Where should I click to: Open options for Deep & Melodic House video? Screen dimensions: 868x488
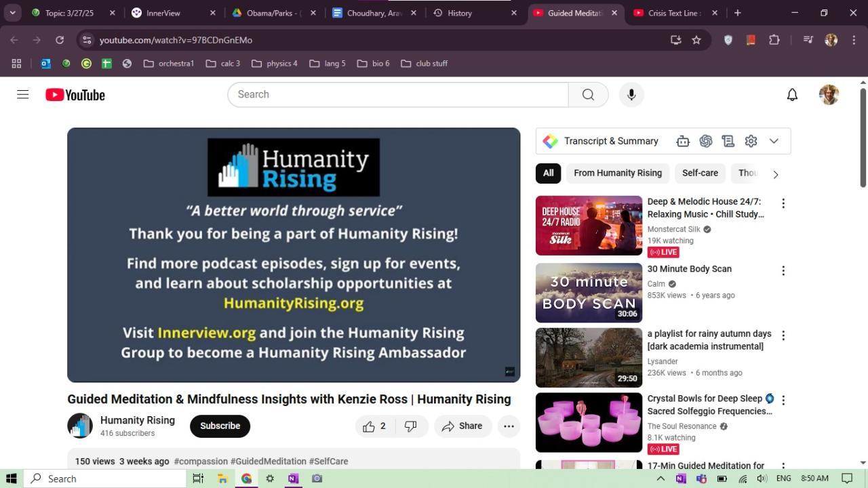point(783,203)
